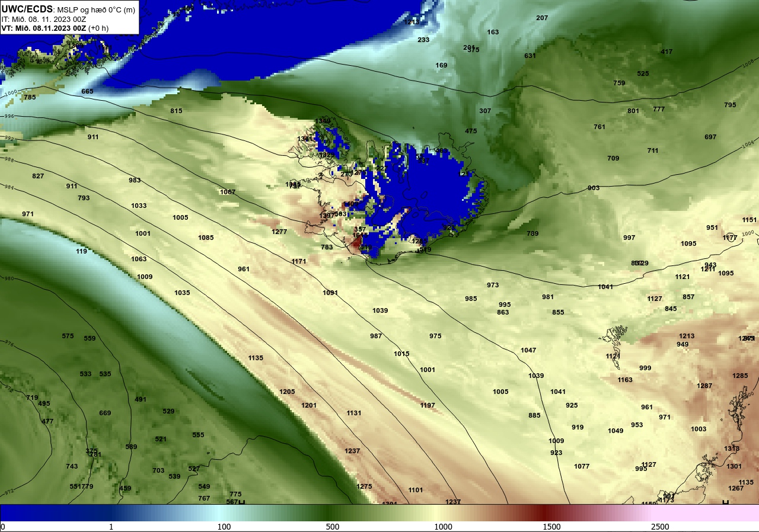Click the 1500 label on the color scale
Screen dimensions: 759x532
coord(552,527)
